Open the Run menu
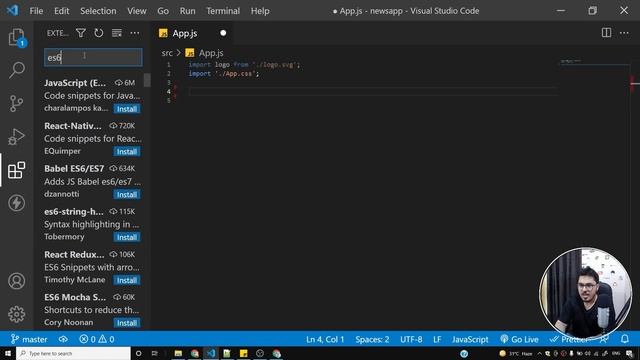The image size is (640, 360). tap(187, 11)
